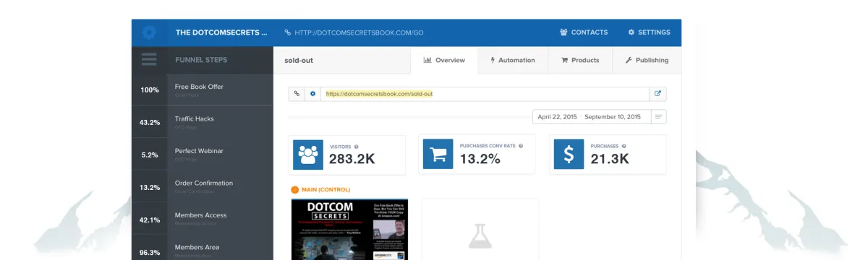
Task: Click the dollar sign Purchases icon
Action: pyautogui.click(x=569, y=154)
